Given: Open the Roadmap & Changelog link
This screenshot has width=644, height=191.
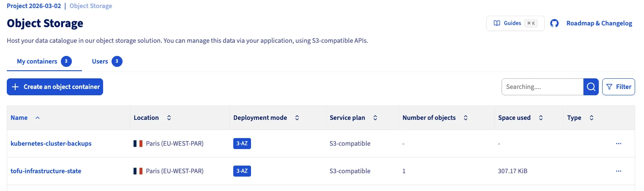Looking at the screenshot, I should (x=599, y=23).
